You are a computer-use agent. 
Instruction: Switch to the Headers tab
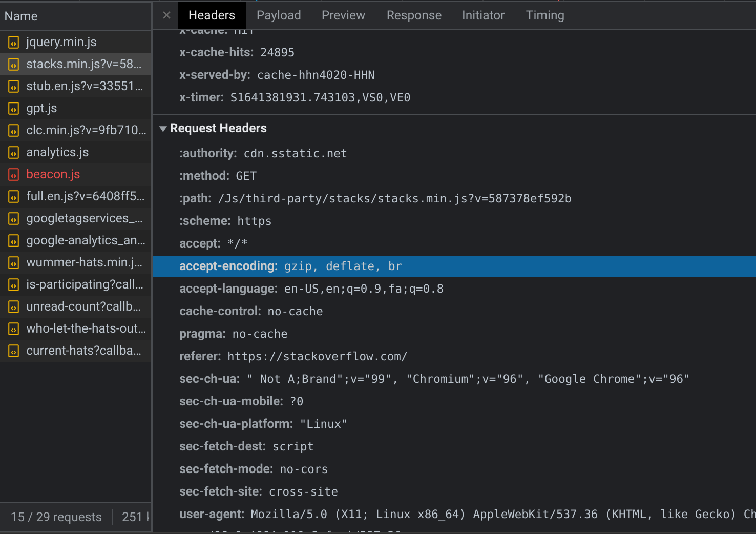(212, 15)
